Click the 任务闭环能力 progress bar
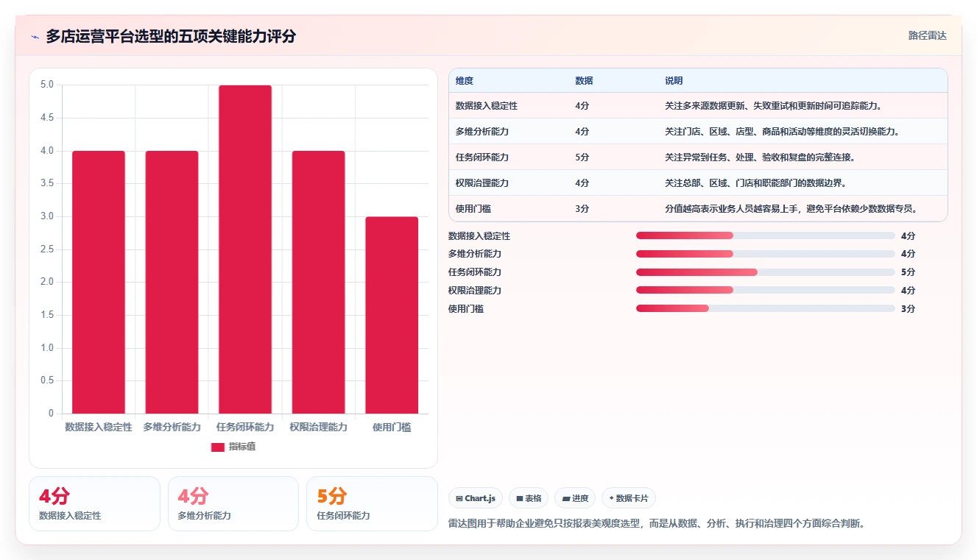 [x=766, y=272]
